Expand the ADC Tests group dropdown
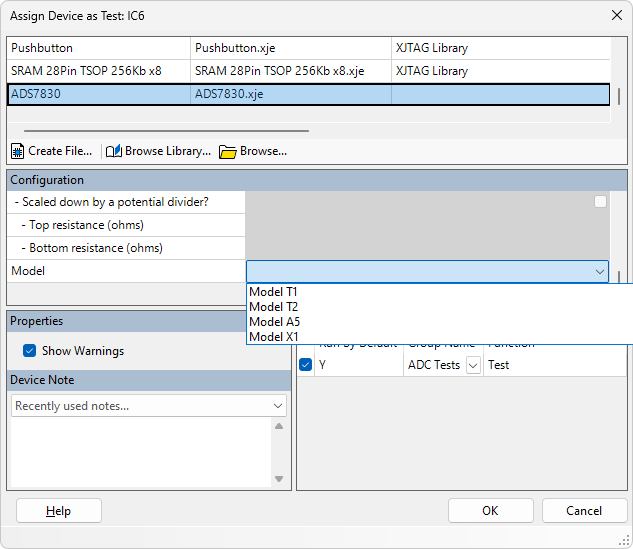This screenshot has height=549, width=633. [x=473, y=365]
